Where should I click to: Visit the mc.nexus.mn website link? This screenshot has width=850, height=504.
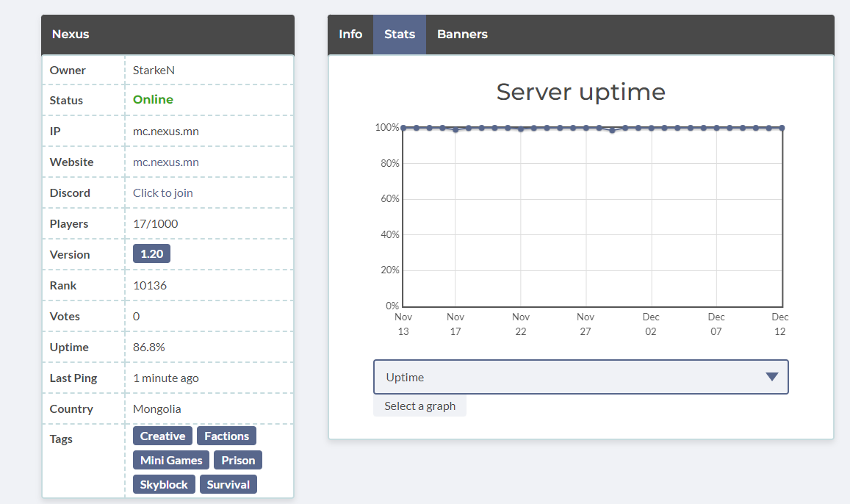tap(166, 162)
